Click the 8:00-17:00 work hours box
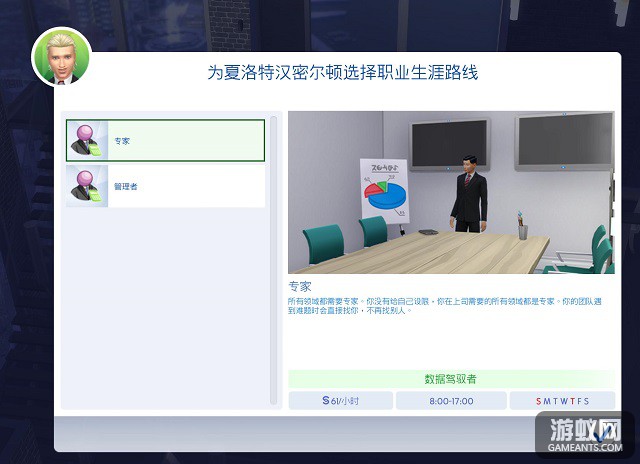The width and height of the screenshot is (640, 464). pos(451,401)
